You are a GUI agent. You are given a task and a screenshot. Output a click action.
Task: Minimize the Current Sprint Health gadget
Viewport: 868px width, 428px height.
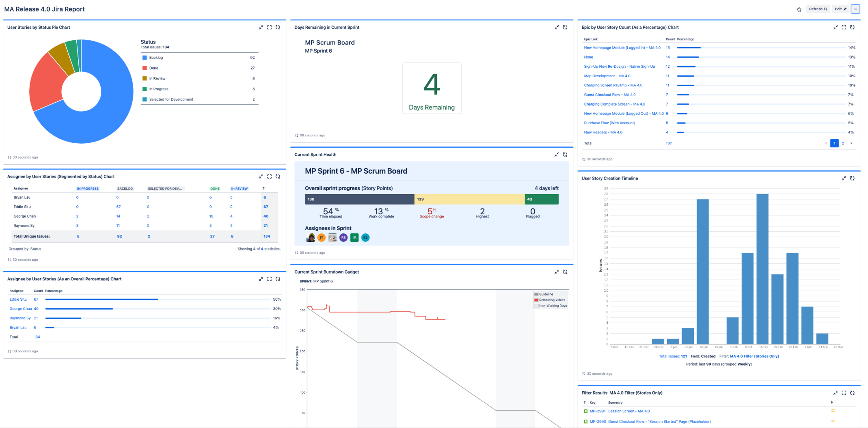pyautogui.click(x=557, y=155)
